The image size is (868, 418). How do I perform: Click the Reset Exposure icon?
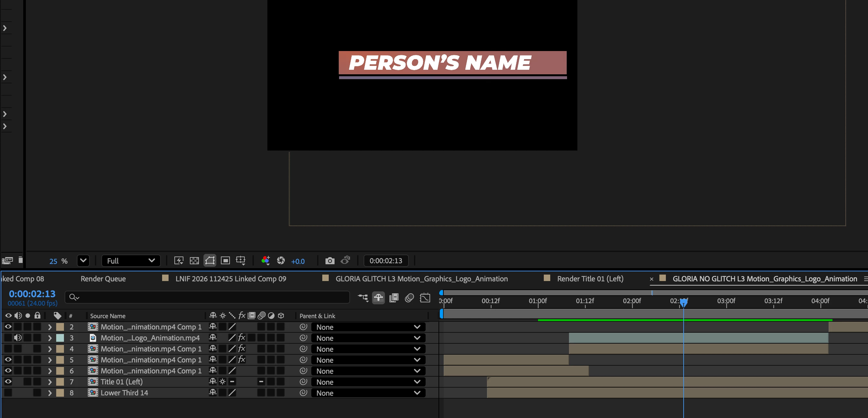[281, 261]
